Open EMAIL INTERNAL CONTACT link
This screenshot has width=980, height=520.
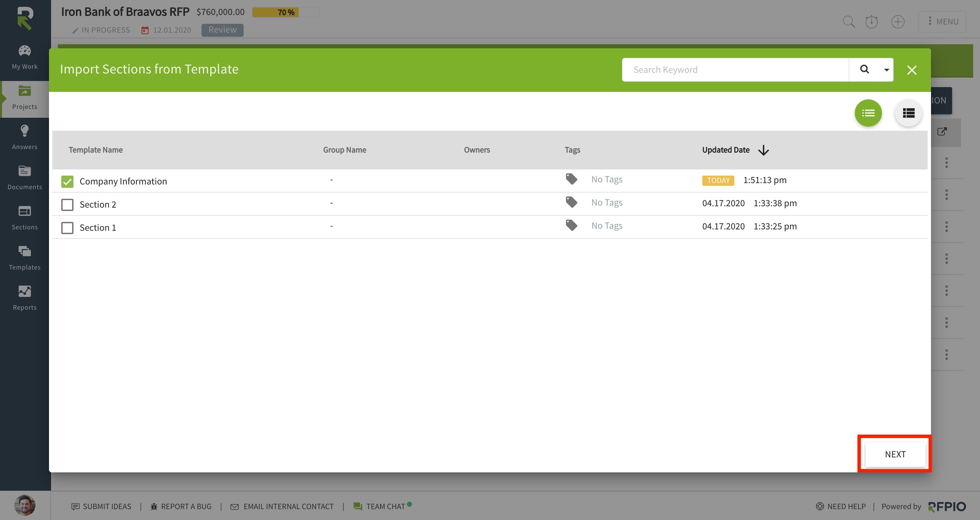click(282, 506)
